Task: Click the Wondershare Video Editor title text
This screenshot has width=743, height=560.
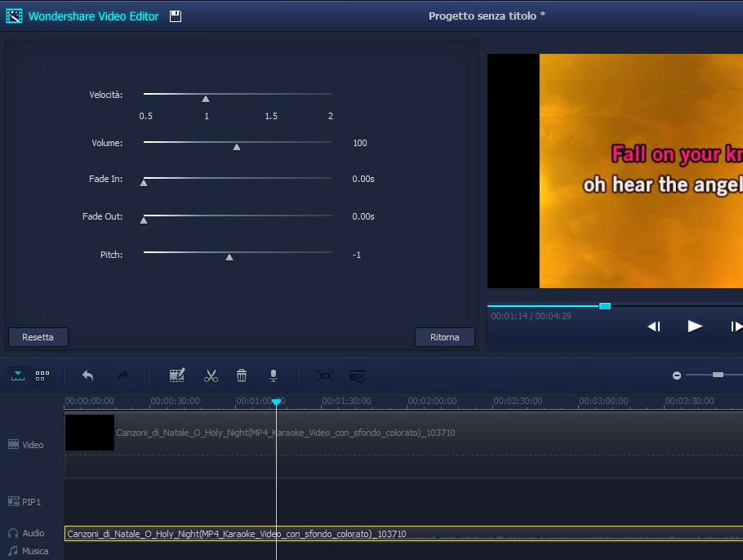Action: (x=94, y=16)
